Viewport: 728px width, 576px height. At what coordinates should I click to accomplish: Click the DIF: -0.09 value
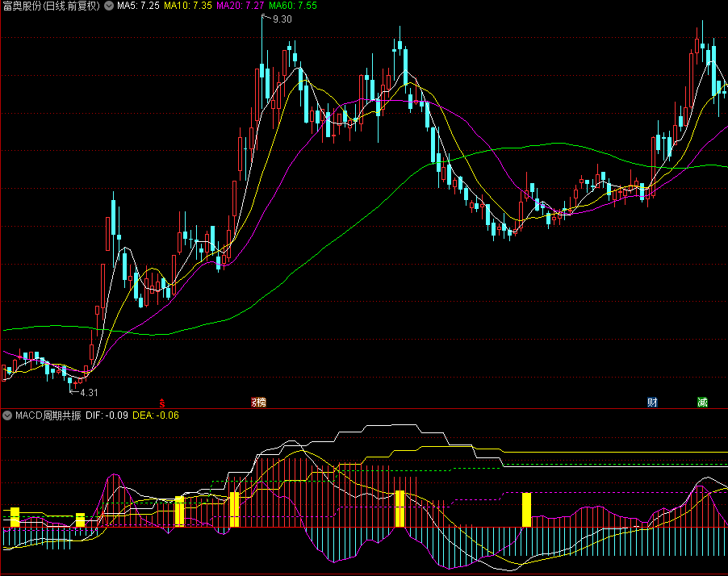[107, 415]
